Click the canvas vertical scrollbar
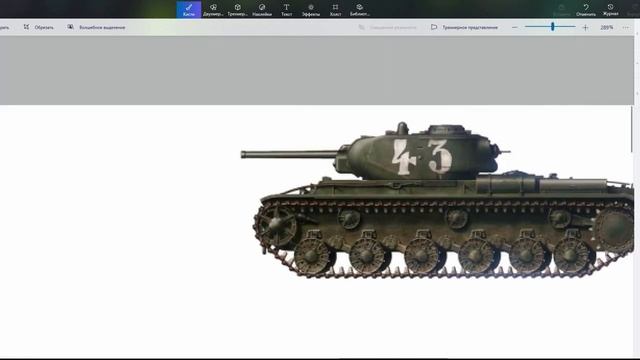 point(632,129)
